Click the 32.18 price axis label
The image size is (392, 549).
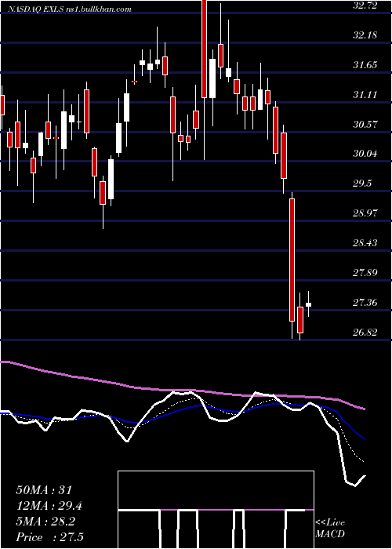coord(365,35)
